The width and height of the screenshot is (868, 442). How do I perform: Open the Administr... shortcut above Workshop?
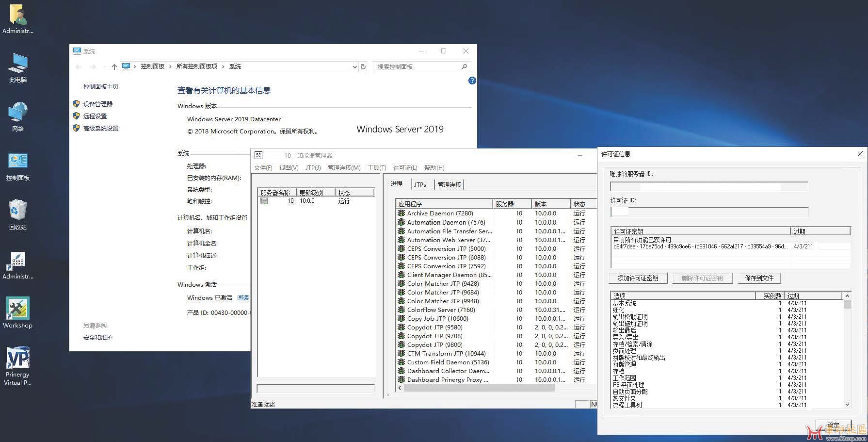click(18, 265)
